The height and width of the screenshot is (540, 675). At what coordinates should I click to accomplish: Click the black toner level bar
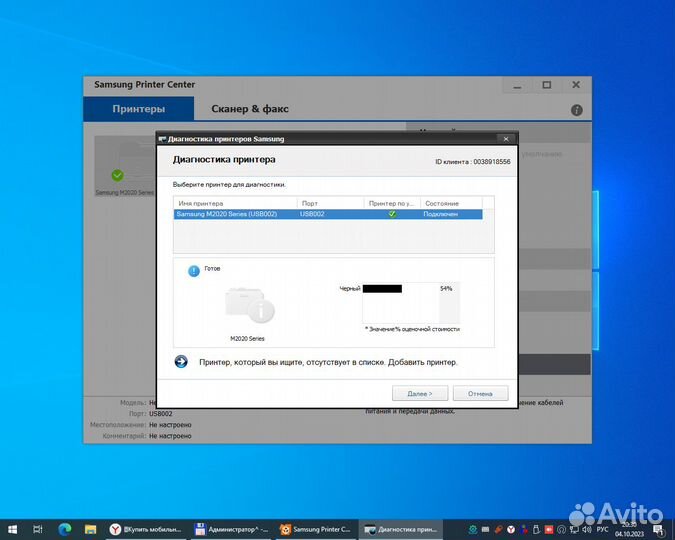[382, 289]
